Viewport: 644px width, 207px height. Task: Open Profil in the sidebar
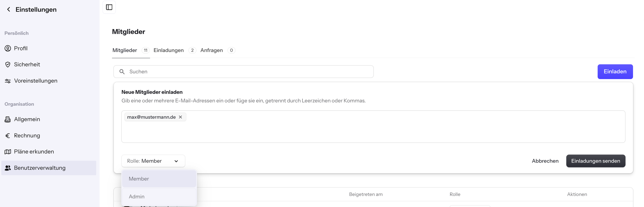[x=49, y=48]
